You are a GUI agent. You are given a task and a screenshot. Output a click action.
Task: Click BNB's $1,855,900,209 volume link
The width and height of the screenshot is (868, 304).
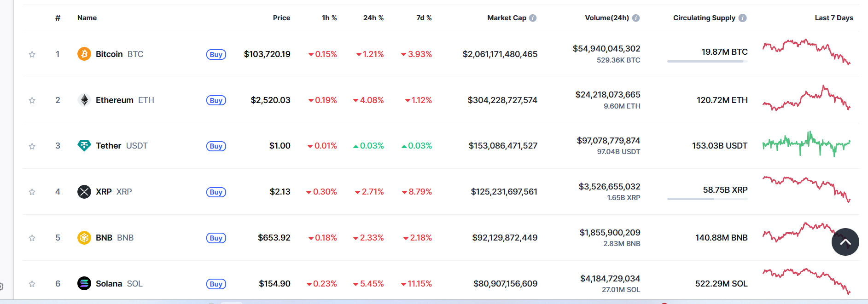(x=610, y=232)
